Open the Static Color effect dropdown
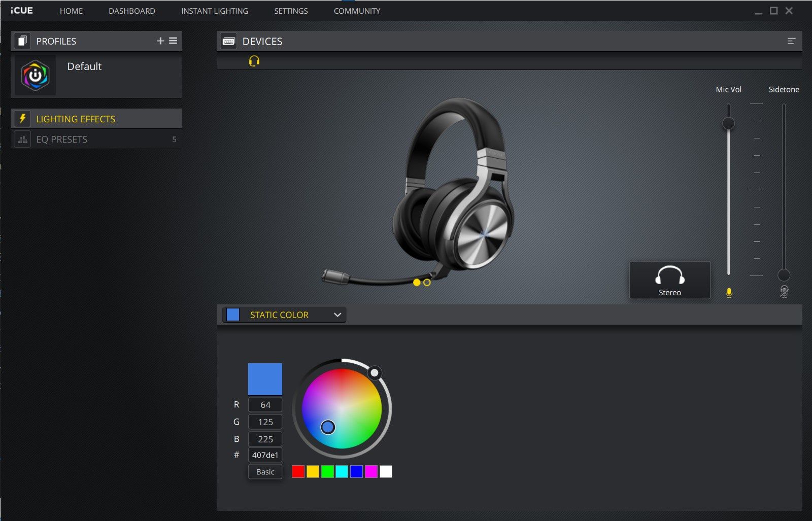 284,315
